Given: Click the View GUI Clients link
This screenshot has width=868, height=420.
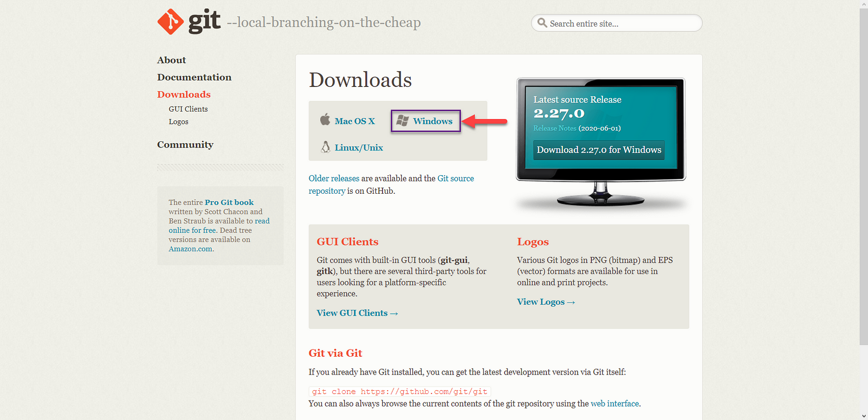Looking at the screenshot, I should click(357, 313).
